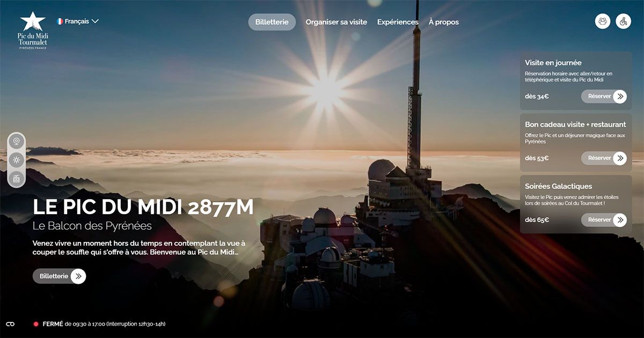Click the small CO icon in the bottom corner
The image size is (644, 338).
10,324
